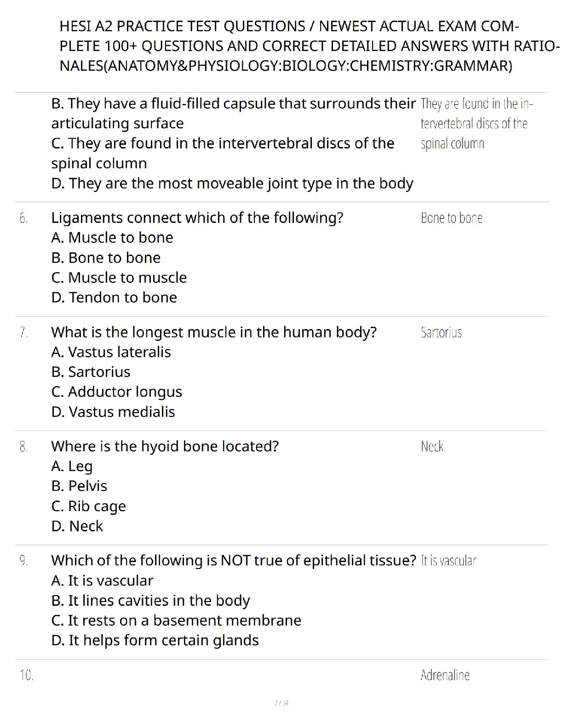Select option "B. Pelvis"

tap(79, 486)
